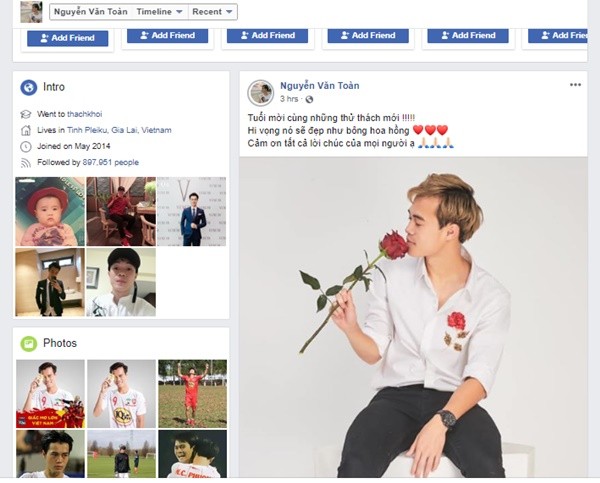Image resolution: width=600 pixels, height=483 pixels.
Task: Click the profile avatar in top bar
Action: [x=31, y=12]
